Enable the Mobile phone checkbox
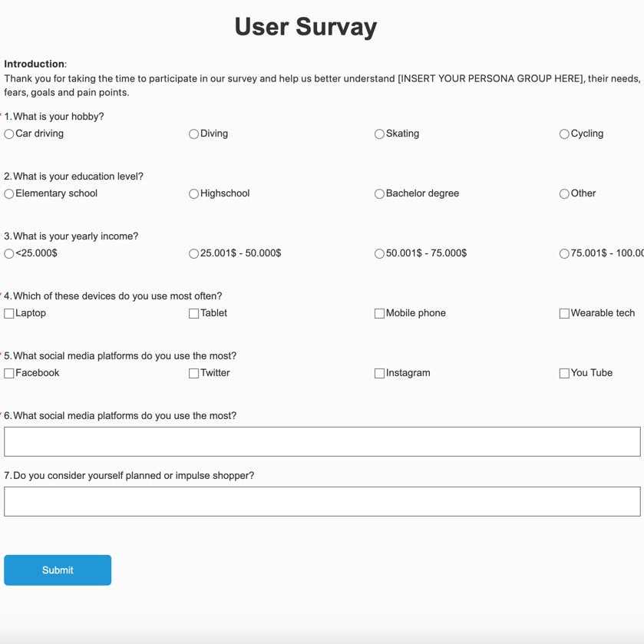The height and width of the screenshot is (644, 644). (x=379, y=314)
